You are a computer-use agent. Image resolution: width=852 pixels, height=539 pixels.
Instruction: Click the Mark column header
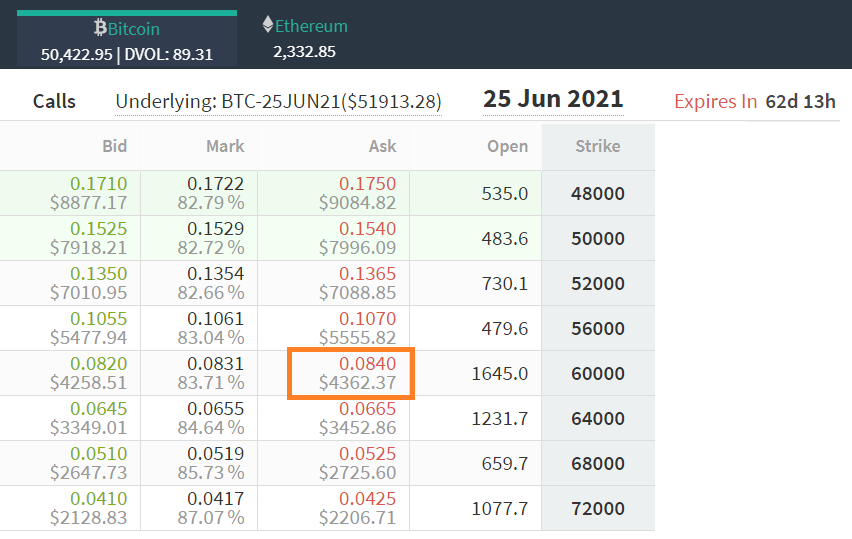coord(225,146)
